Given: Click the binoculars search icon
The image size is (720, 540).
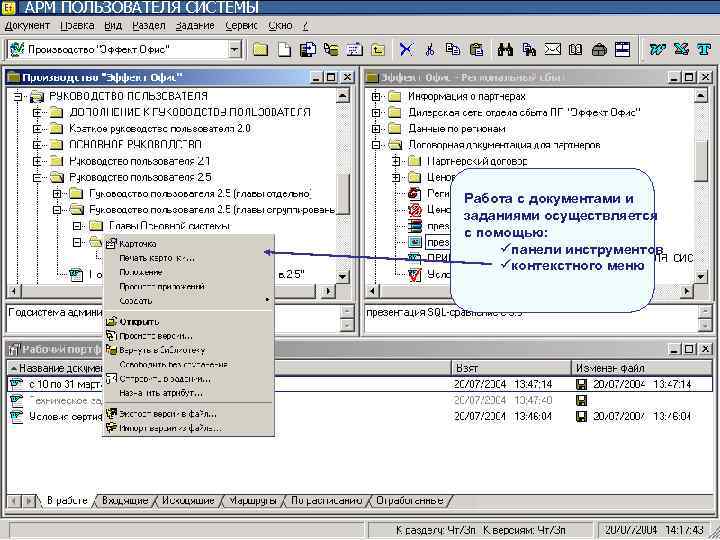Looking at the screenshot, I should [505, 49].
